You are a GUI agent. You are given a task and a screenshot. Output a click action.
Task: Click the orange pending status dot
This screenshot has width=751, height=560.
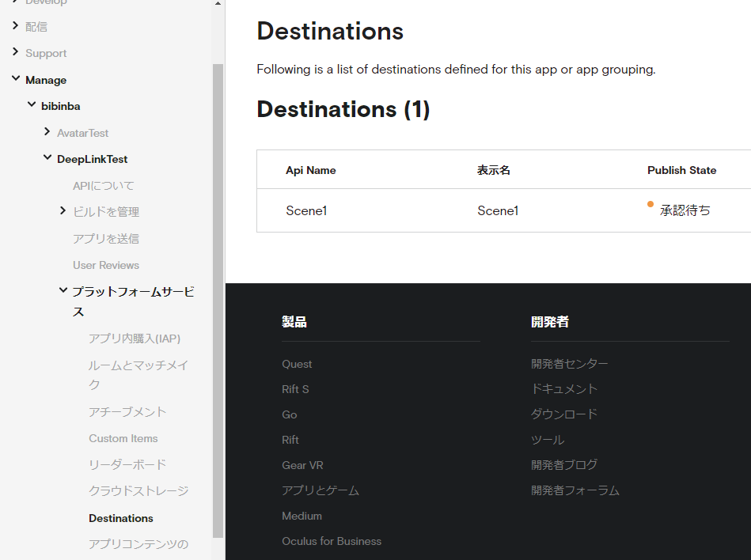[x=650, y=204]
